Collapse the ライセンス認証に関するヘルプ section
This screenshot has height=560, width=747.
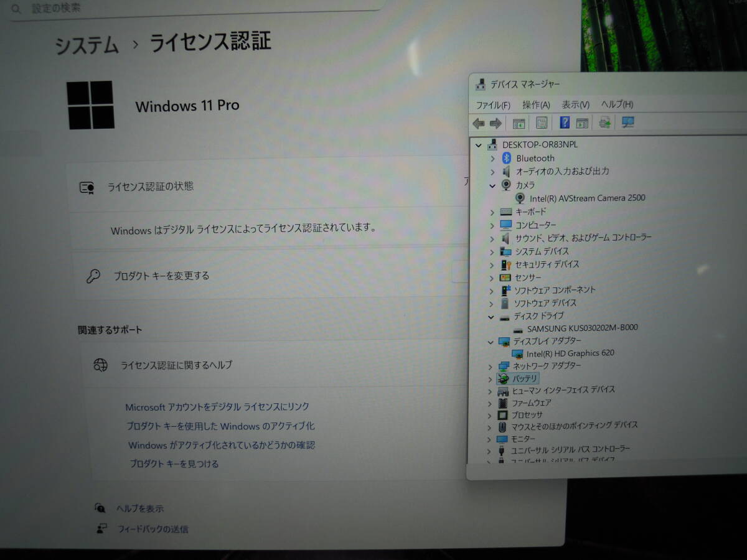(x=275, y=365)
